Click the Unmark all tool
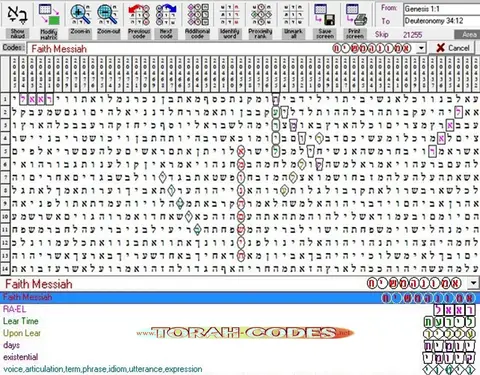 (293, 20)
